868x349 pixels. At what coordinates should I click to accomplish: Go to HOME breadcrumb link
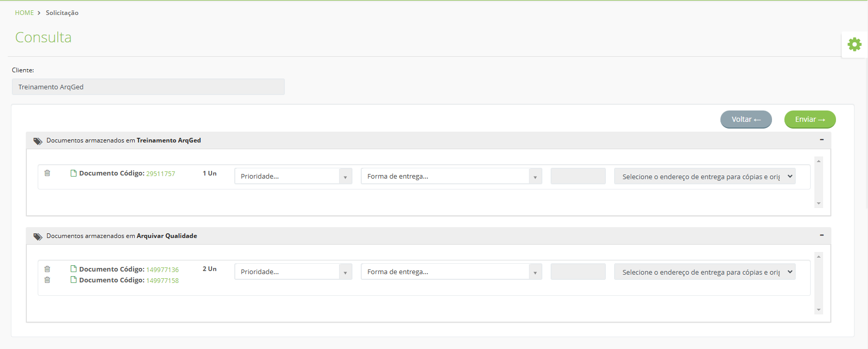pyautogui.click(x=24, y=13)
